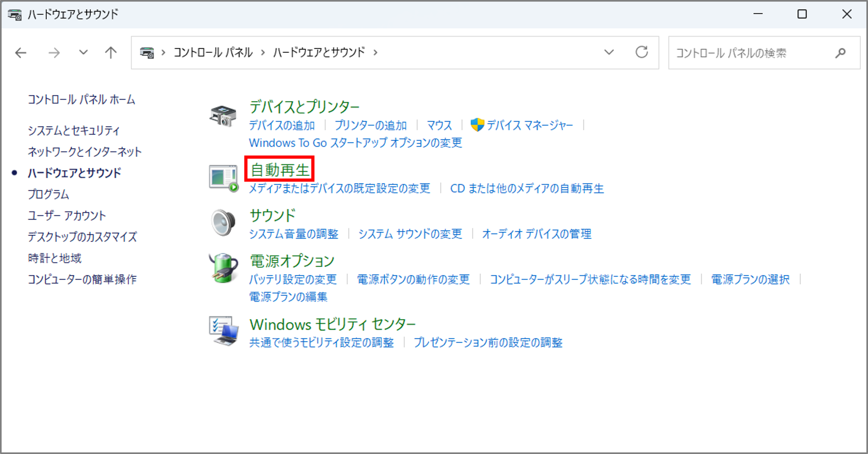Select ハードウェアとサウンド in the sidebar
The image size is (868, 454).
pyautogui.click(x=75, y=173)
